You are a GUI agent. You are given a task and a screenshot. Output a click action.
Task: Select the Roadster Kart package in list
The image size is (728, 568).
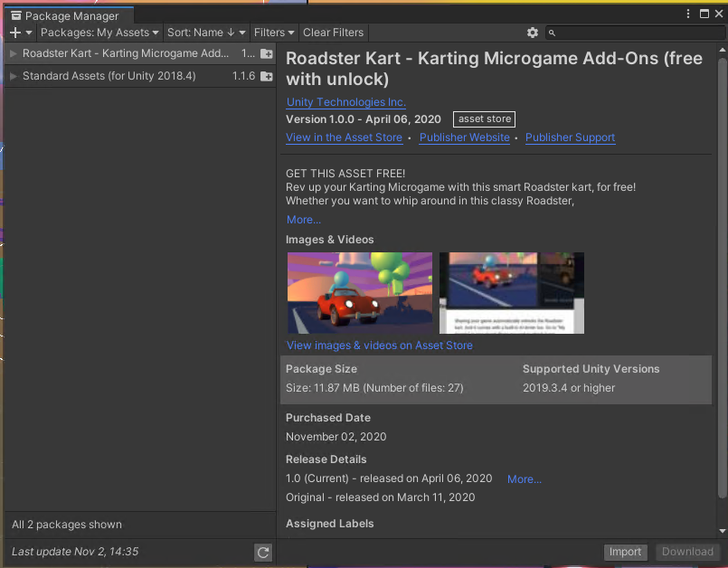(140, 53)
